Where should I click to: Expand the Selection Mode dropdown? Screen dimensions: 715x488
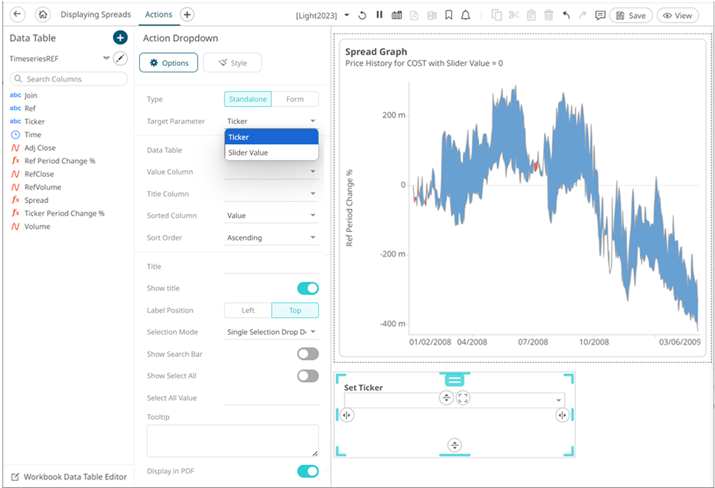(271, 331)
